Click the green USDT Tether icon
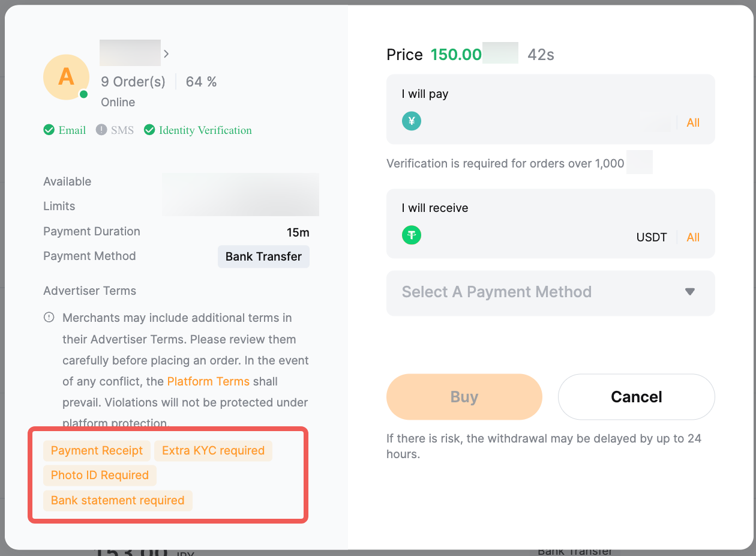This screenshot has width=756, height=556. [x=412, y=235]
